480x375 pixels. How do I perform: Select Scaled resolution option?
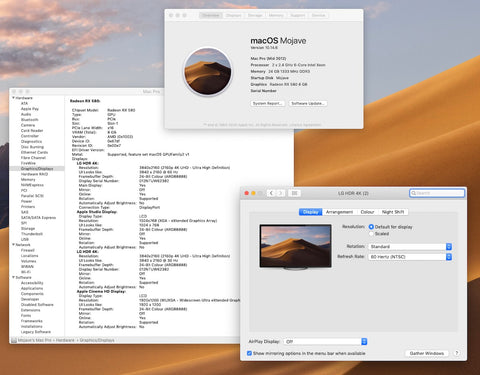tap(371, 234)
